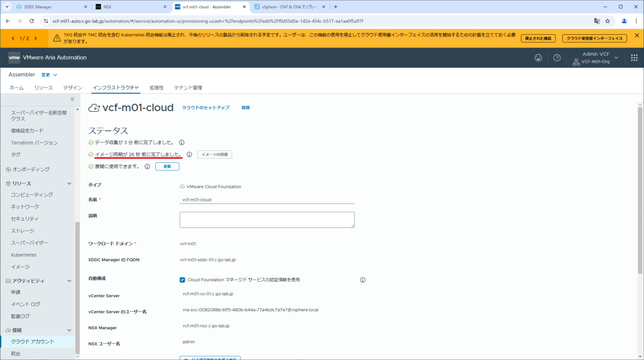Click the クラウドのセットアップ link

206,107
